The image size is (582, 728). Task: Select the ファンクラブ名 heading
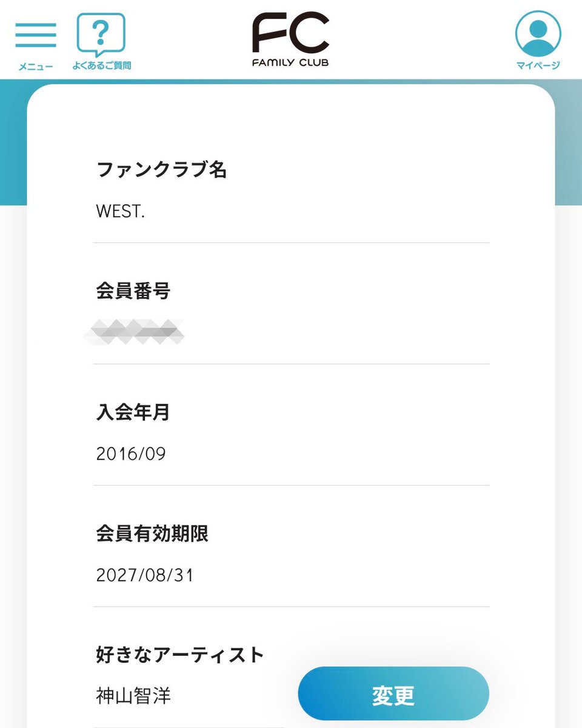click(161, 170)
